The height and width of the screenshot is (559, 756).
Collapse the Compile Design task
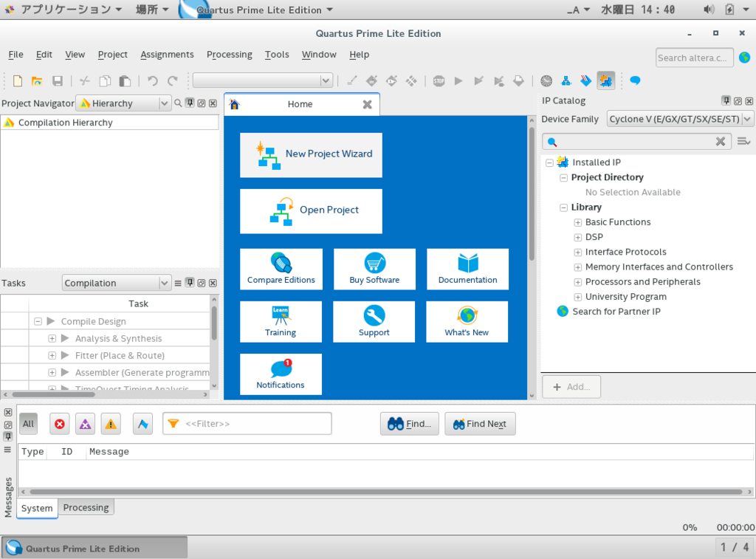(x=38, y=321)
